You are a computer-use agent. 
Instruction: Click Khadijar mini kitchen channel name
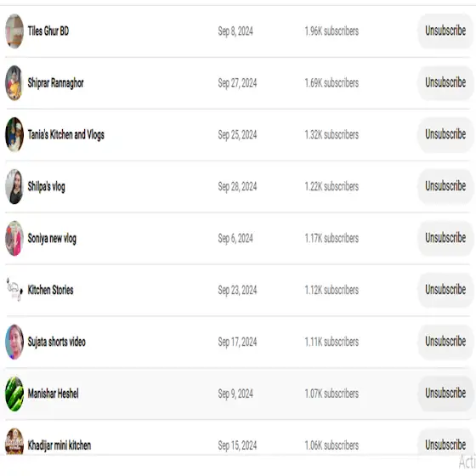59,445
